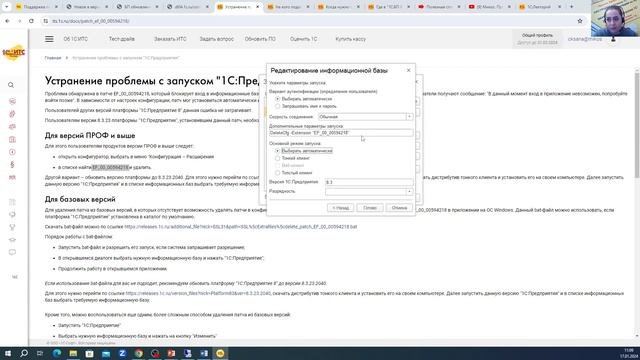The image size is (640, 360).
Task: Open the browser tab list arrow
Action: coord(6,7)
